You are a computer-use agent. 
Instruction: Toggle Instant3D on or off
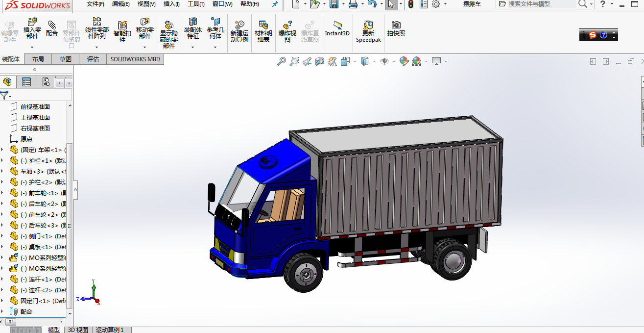tap(337, 29)
